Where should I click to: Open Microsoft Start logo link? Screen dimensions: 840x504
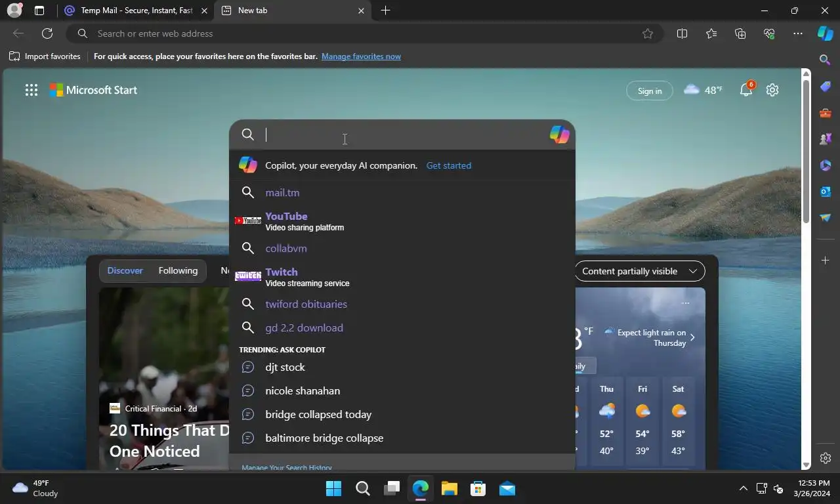pyautogui.click(x=94, y=90)
